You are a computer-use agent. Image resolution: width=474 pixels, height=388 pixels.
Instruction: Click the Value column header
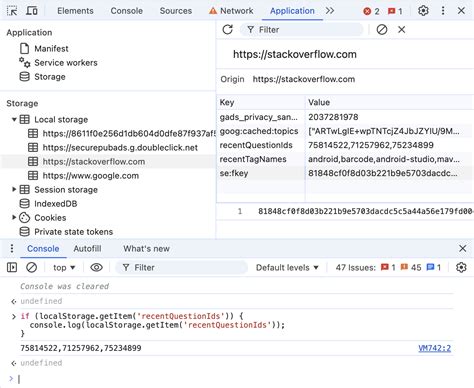(x=389, y=102)
